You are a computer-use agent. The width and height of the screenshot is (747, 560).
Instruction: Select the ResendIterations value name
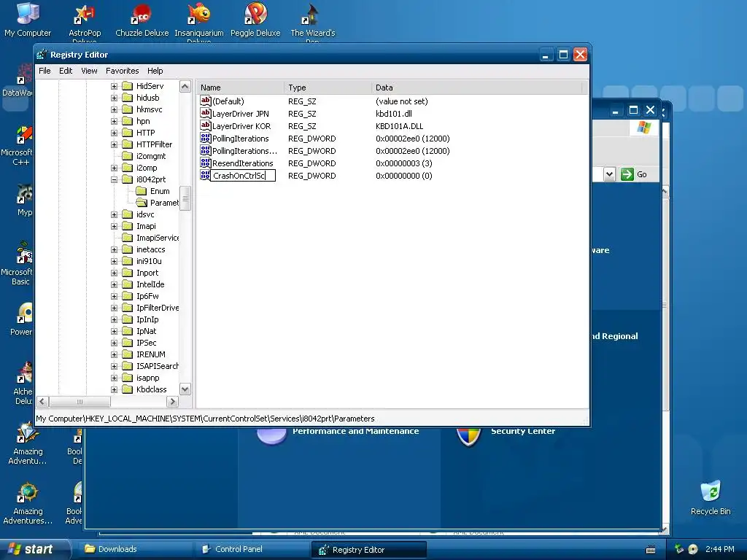coord(242,163)
